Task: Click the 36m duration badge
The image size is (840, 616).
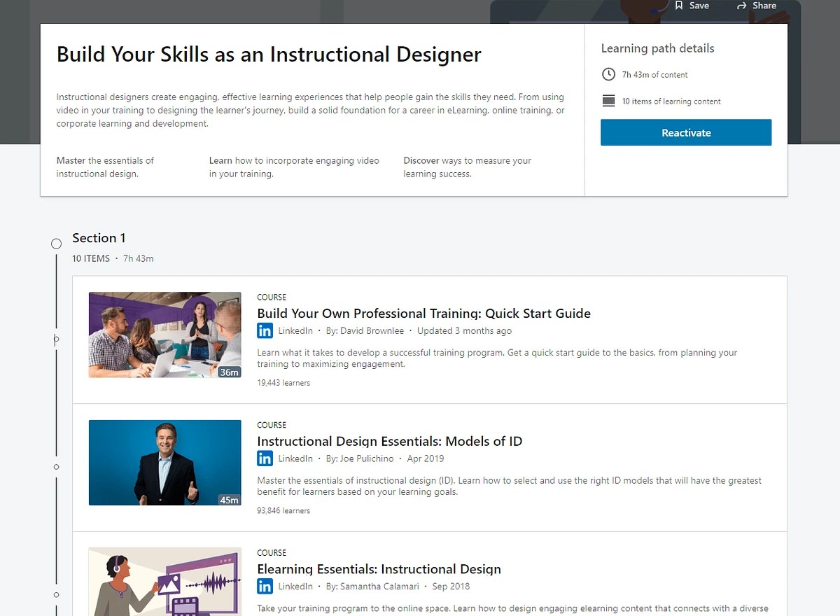Action: [x=229, y=372]
